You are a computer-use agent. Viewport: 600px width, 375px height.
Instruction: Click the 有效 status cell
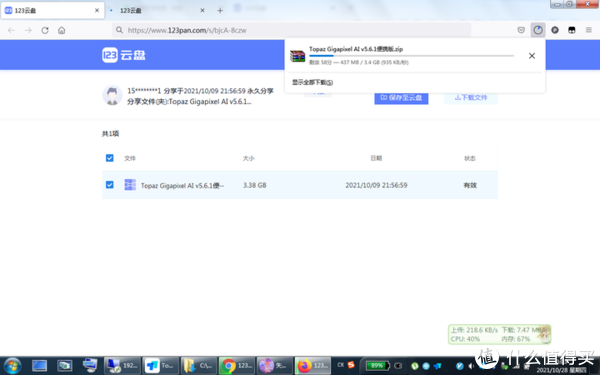pyautogui.click(x=470, y=185)
